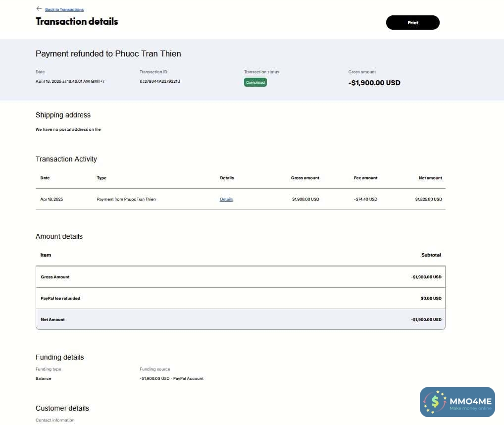Click the Contact information label

[55, 420]
